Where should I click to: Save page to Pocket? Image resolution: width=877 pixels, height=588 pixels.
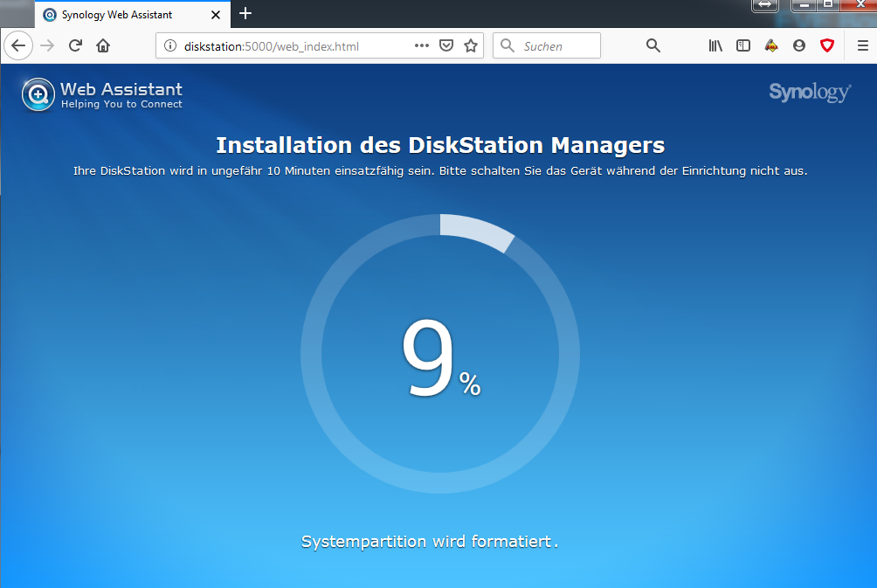tap(446, 45)
